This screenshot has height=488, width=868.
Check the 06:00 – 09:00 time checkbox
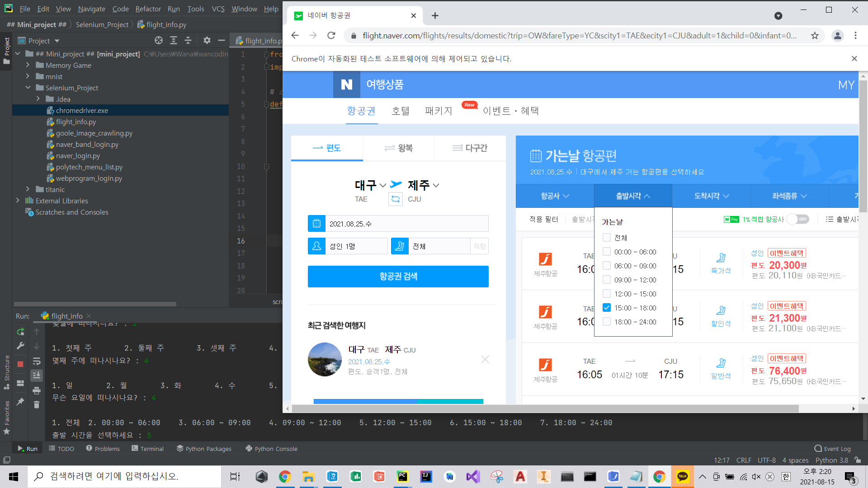coord(607,266)
